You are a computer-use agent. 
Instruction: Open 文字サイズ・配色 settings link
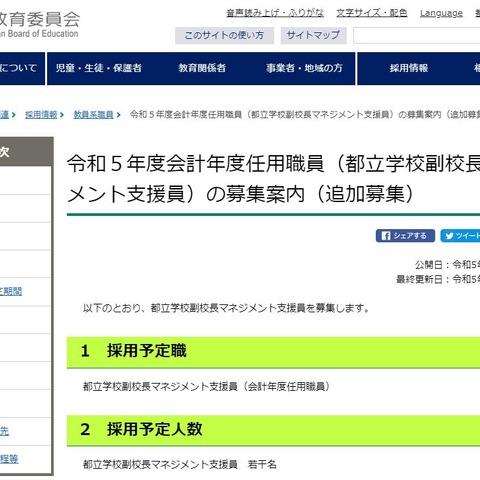pos(372,13)
